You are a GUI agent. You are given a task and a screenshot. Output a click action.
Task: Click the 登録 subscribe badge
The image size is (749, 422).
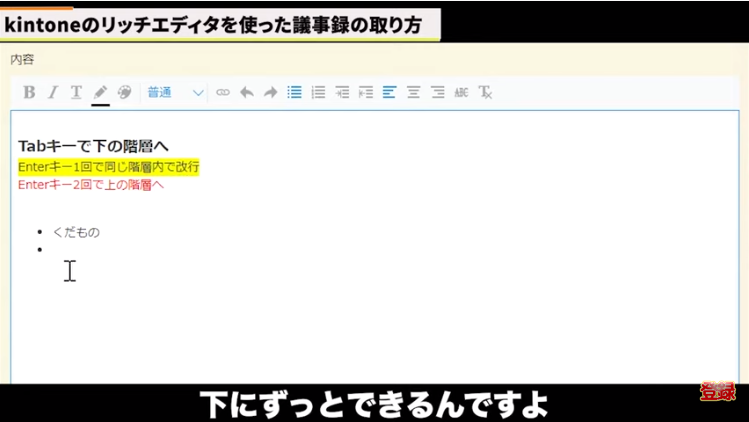pyautogui.click(x=718, y=391)
